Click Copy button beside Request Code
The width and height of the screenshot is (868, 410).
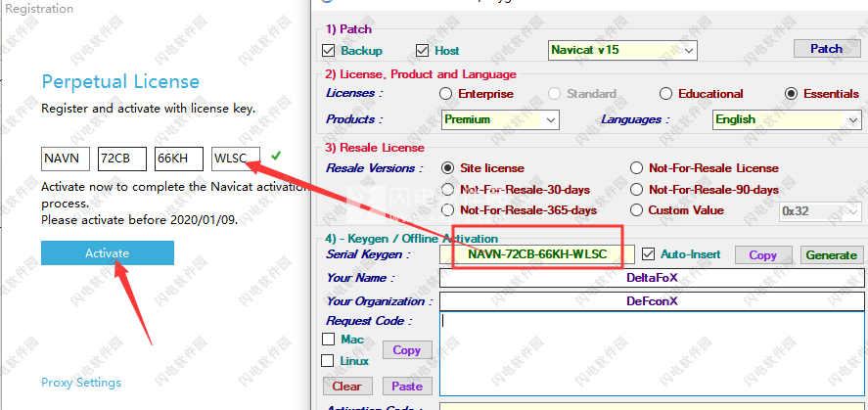(407, 350)
